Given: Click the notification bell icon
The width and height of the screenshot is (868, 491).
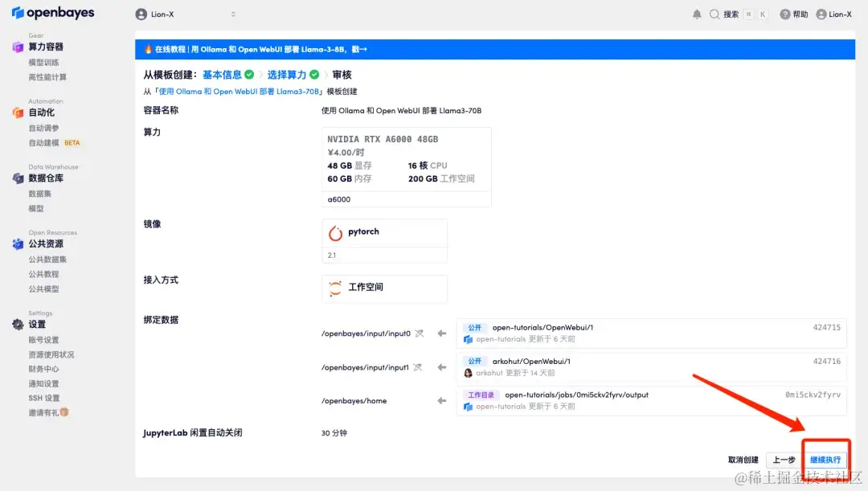Looking at the screenshot, I should point(696,13).
